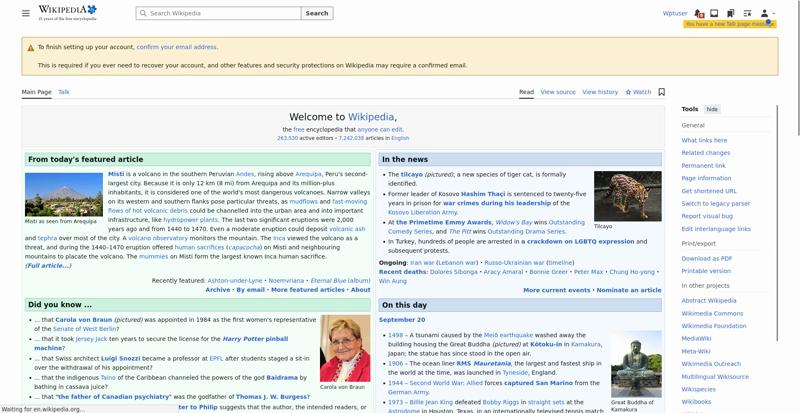
Task: Open Page information in Tools
Action: click(706, 178)
